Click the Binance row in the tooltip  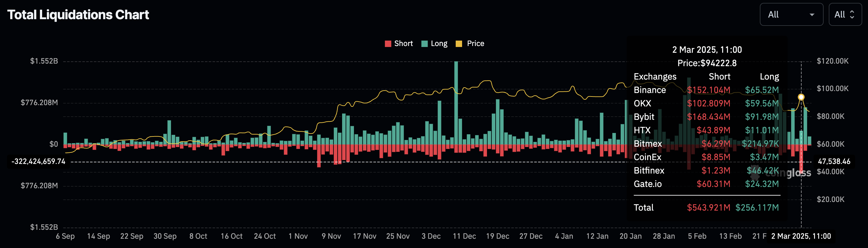click(x=706, y=90)
